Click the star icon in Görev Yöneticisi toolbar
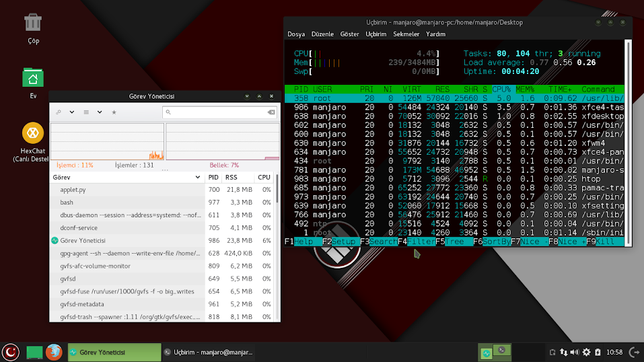The image size is (644, 362). coord(114,112)
